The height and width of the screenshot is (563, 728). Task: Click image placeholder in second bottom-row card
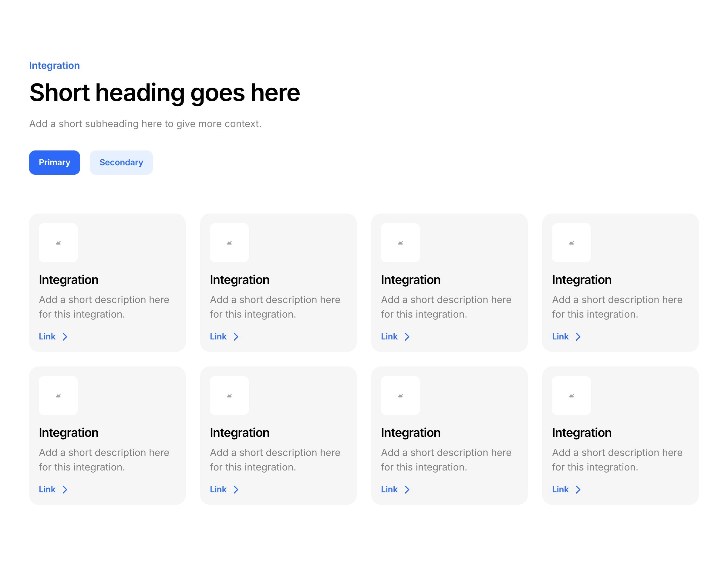pyautogui.click(x=229, y=395)
